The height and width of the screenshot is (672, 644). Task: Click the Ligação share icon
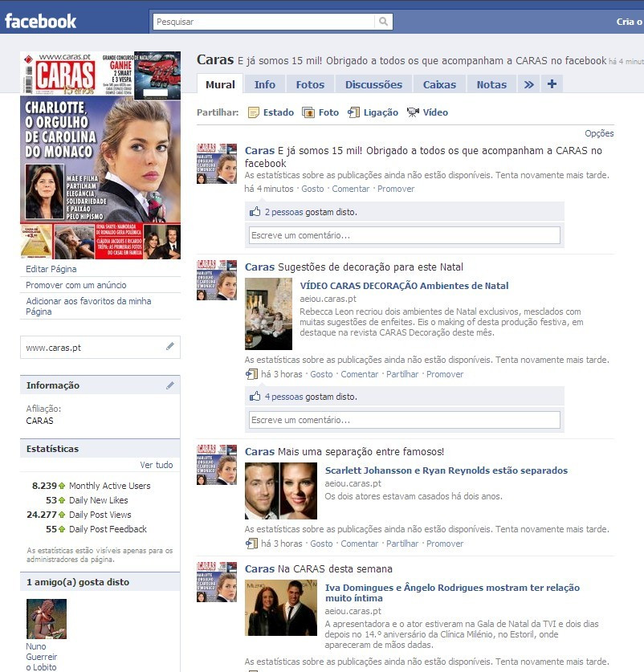353,112
